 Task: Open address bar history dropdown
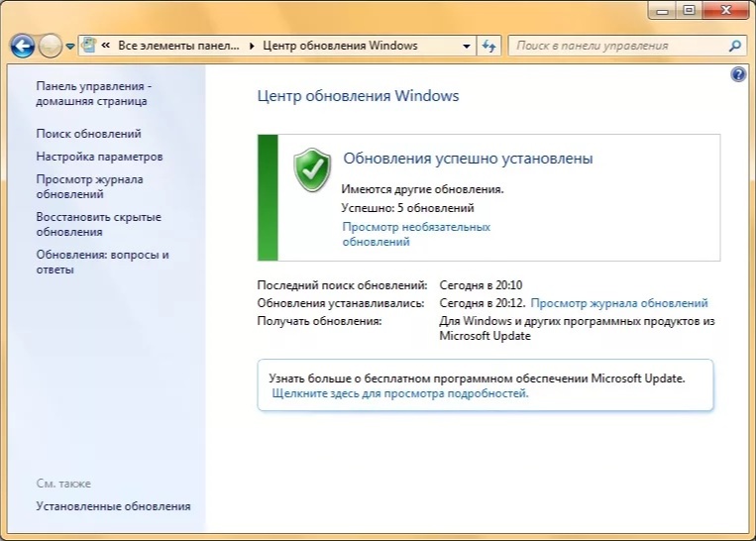pos(467,47)
